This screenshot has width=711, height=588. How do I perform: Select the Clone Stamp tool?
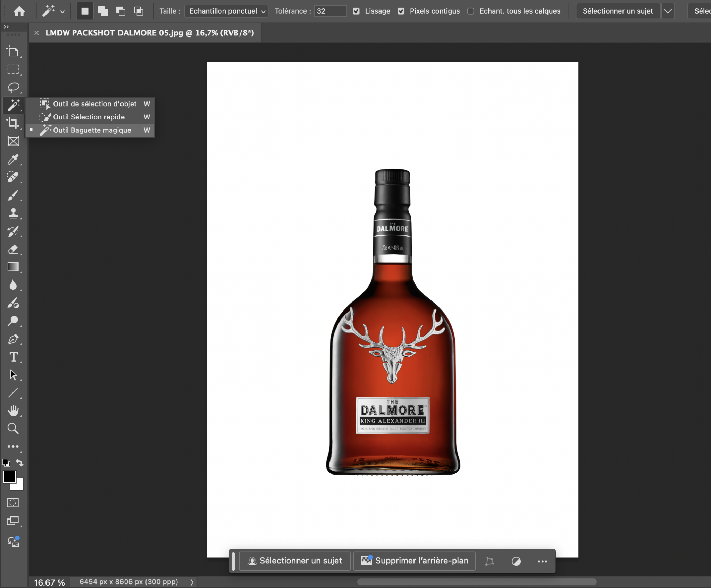(13, 213)
